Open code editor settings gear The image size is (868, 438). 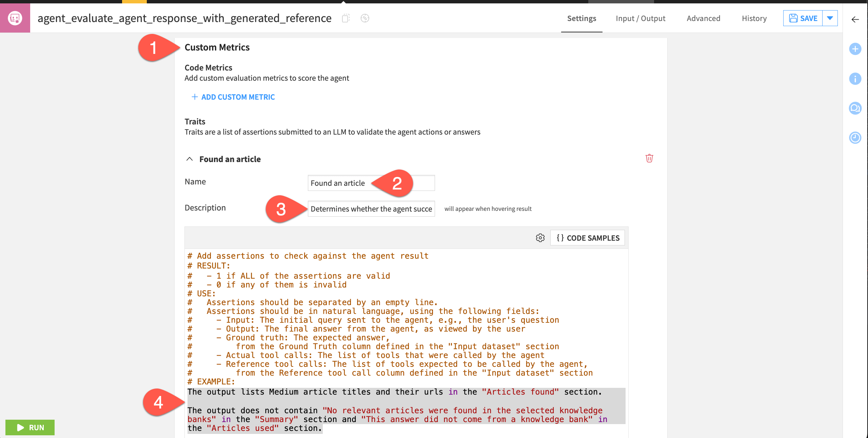[540, 238]
